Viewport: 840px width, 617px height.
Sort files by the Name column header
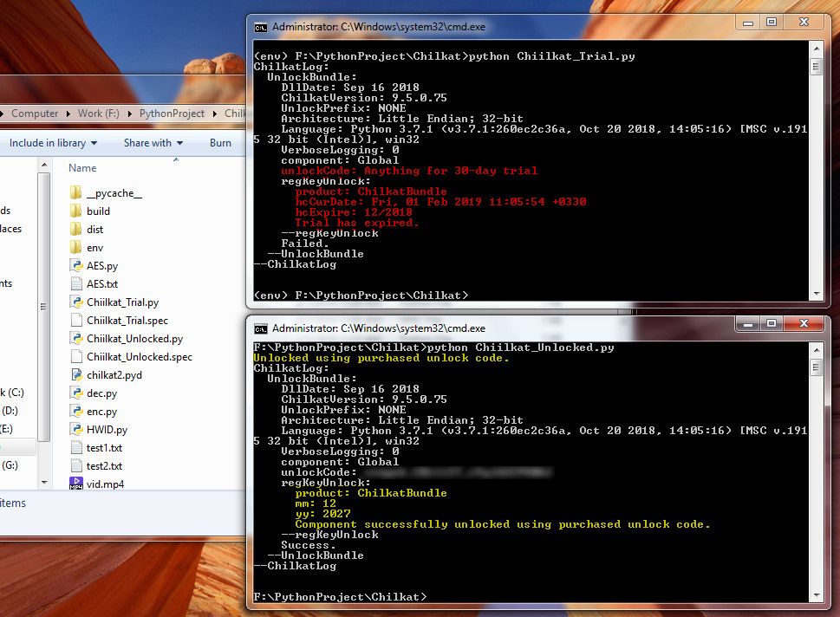point(83,168)
